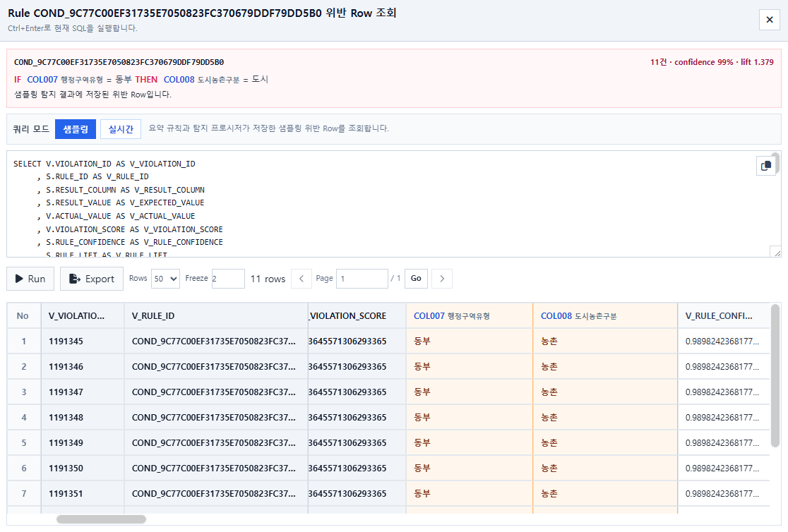This screenshot has height=532, width=788.
Task: Open the Rows per page dropdown
Action: pyautogui.click(x=165, y=278)
